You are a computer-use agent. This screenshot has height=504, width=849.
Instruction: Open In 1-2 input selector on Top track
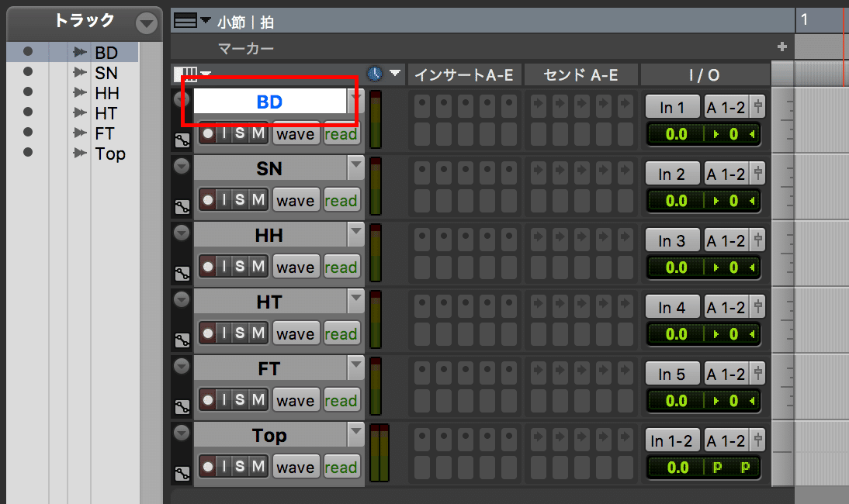pos(673,440)
